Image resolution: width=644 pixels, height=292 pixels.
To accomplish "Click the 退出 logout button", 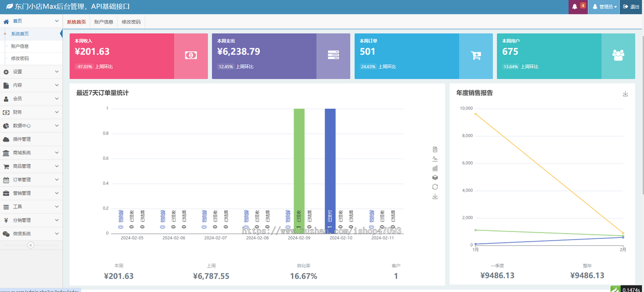I will coord(632,7).
